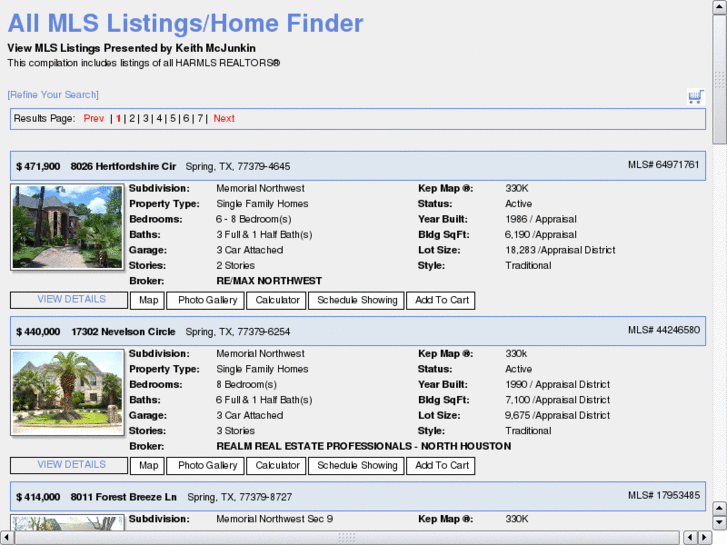View details for 17302 Nevelson Circle
The width and height of the screenshot is (727, 545).
click(x=69, y=465)
